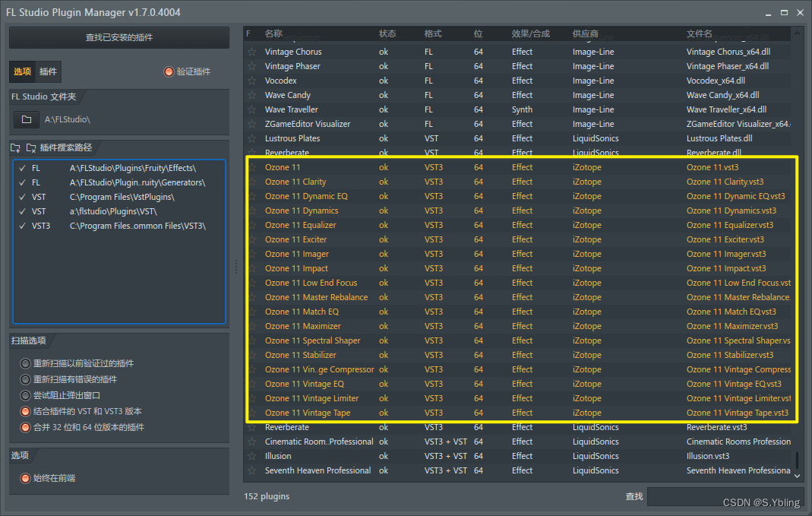Image resolution: width=812 pixels, height=516 pixels.
Task: Star the Seventh Heaven Professional plugin
Action: click(251, 471)
